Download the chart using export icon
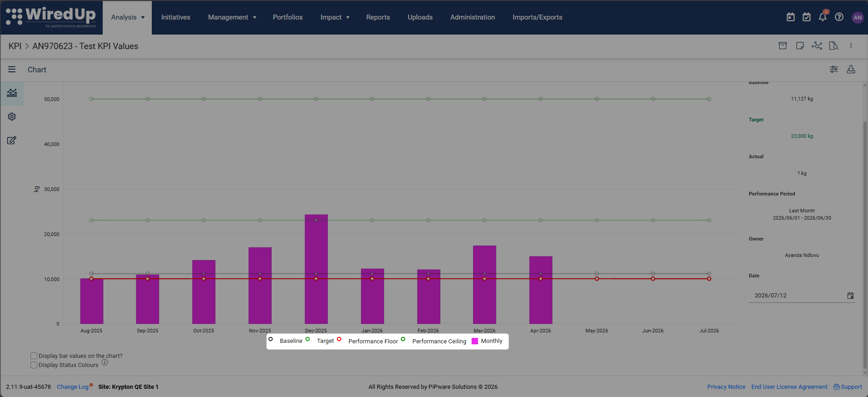Viewport: 868px width, 397px height. (851, 69)
